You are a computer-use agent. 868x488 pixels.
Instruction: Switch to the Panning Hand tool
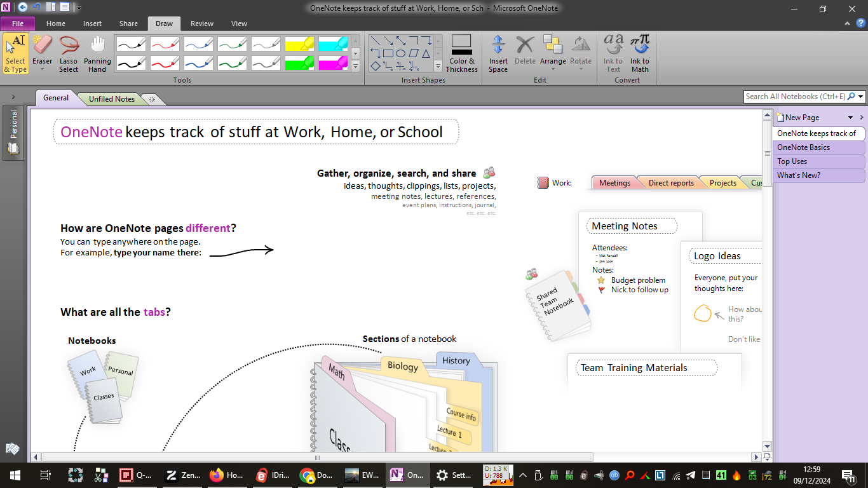tap(97, 54)
